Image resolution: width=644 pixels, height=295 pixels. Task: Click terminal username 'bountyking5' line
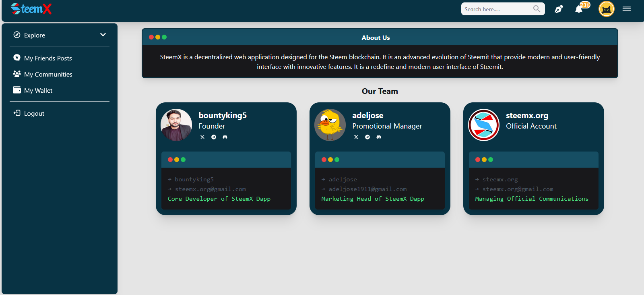coord(194,179)
